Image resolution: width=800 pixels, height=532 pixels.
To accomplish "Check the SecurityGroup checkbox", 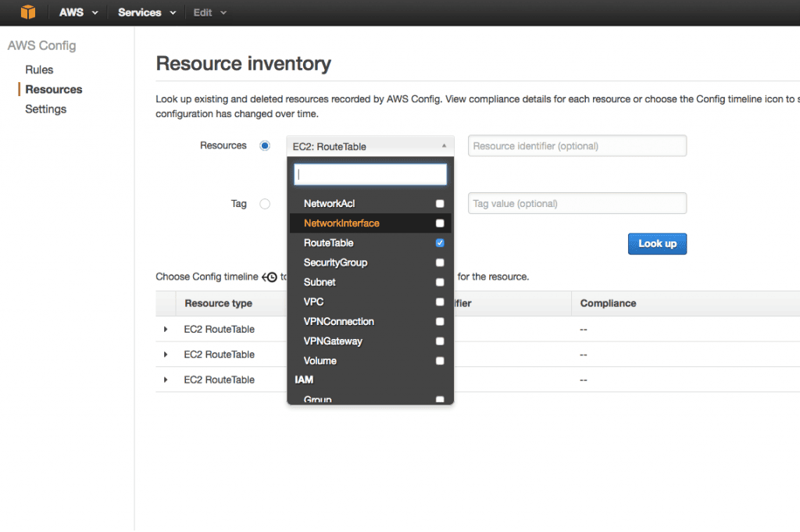I will click(x=440, y=262).
